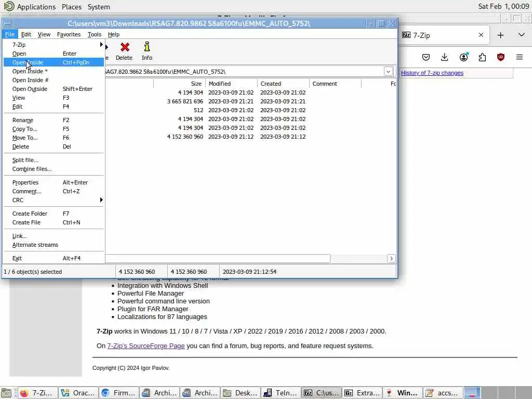Choose Rename in the File menu
The width and height of the screenshot is (532, 399).
click(x=54, y=120)
